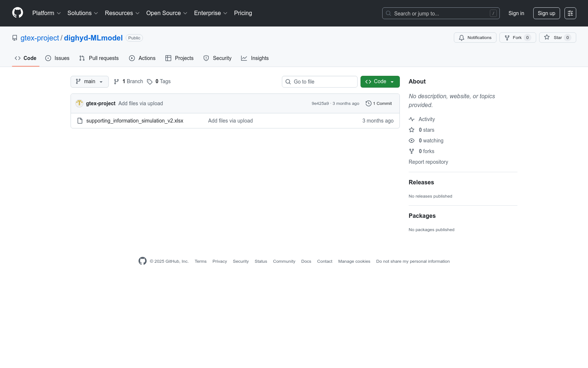Open the Contact footer link

325,261
